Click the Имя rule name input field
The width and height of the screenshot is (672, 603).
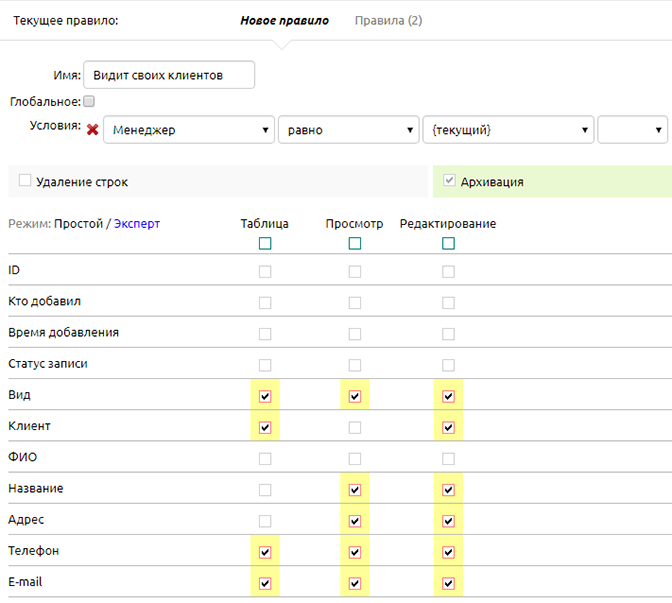(169, 75)
